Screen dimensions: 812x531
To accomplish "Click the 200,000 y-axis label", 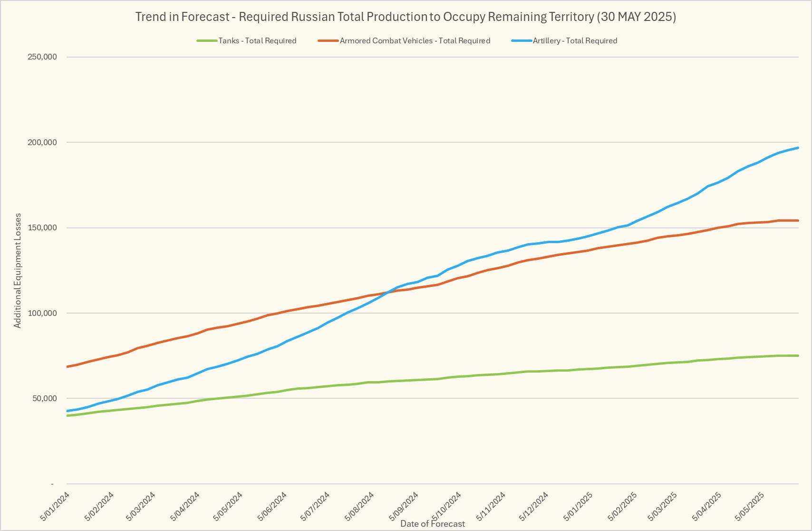I will coord(44,143).
